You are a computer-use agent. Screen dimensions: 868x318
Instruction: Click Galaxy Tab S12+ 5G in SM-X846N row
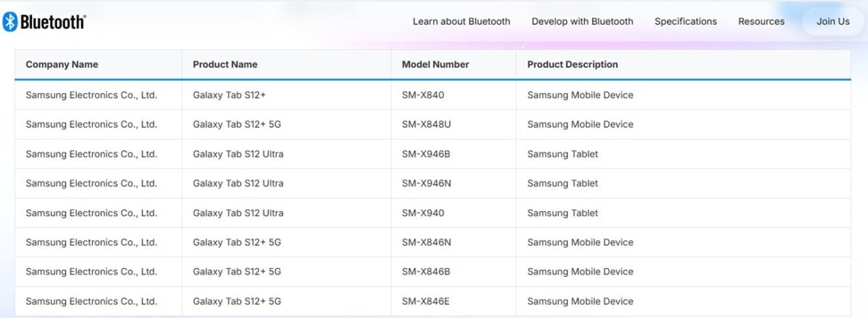(237, 242)
